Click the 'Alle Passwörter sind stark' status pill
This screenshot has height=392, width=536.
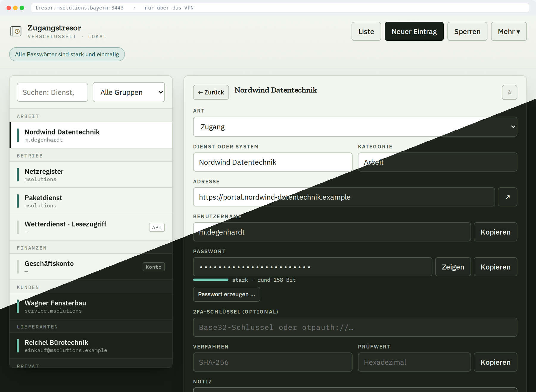(67, 54)
